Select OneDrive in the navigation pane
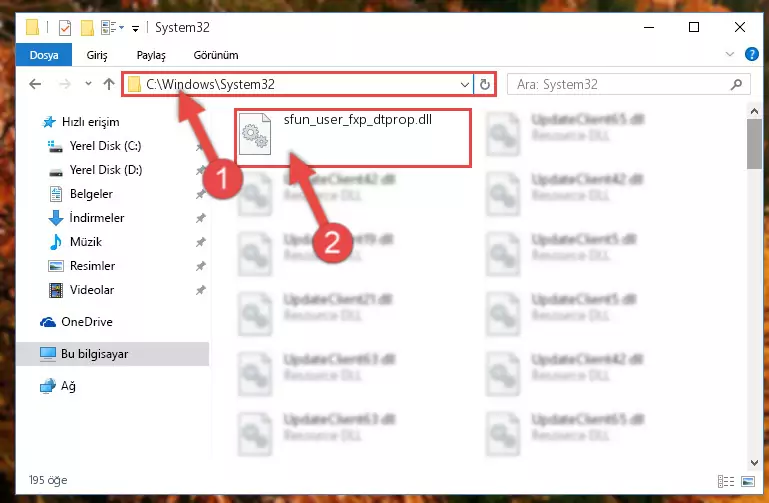The image size is (769, 503). coord(76,322)
